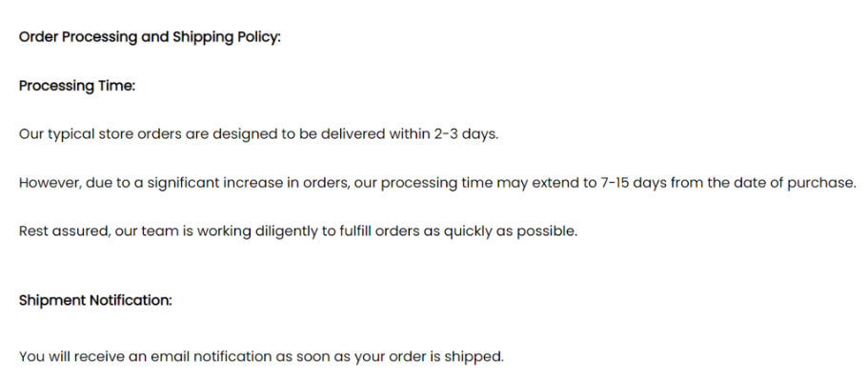Screen dimensions: 868x382
Task: Click the word "Shipping" in the top heading
Action: 202,37
